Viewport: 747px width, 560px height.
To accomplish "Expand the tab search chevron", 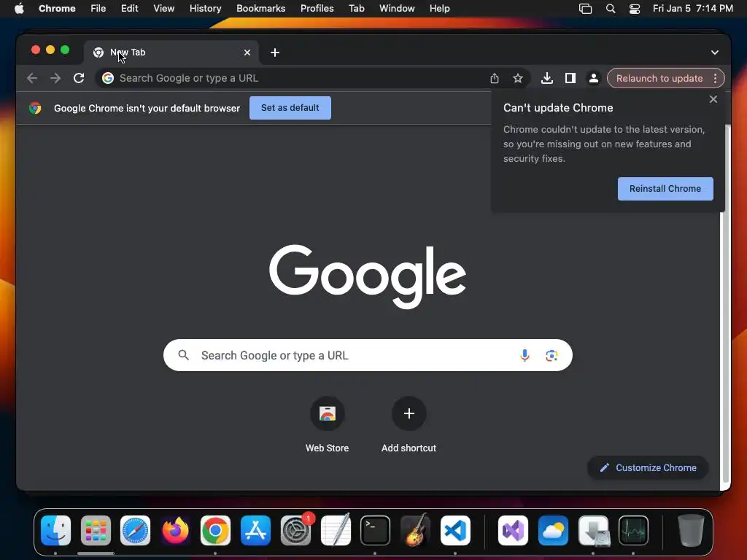I will coord(715,52).
